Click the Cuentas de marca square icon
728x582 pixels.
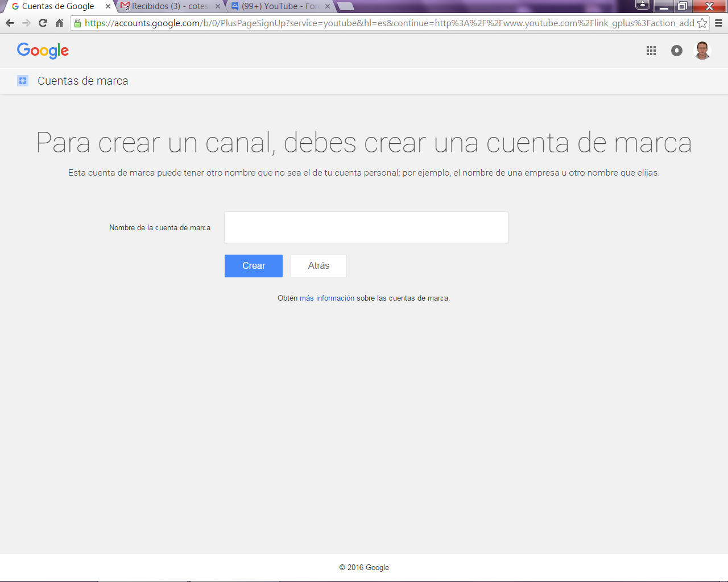tap(23, 81)
